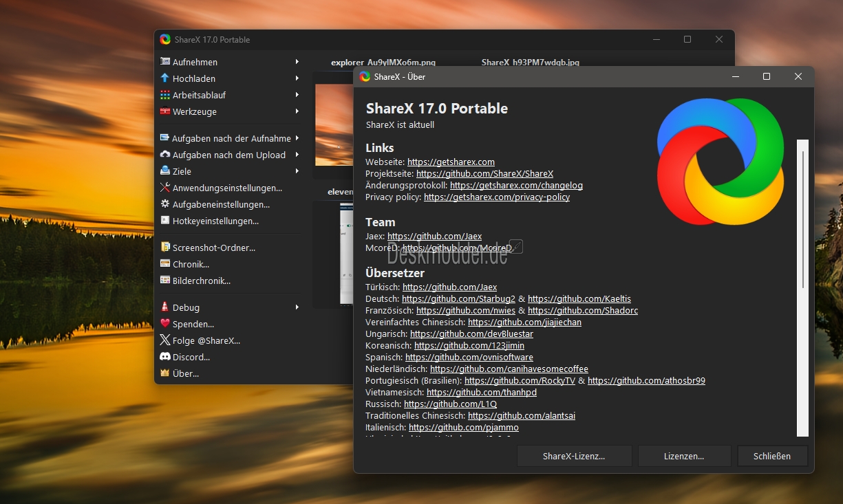The image size is (843, 504).
Task: Click the large ShareX logo in Über dialog
Action: 721,162
